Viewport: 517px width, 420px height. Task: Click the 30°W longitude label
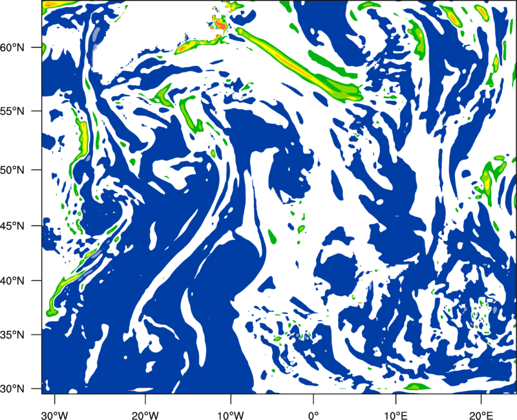click(54, 415)
